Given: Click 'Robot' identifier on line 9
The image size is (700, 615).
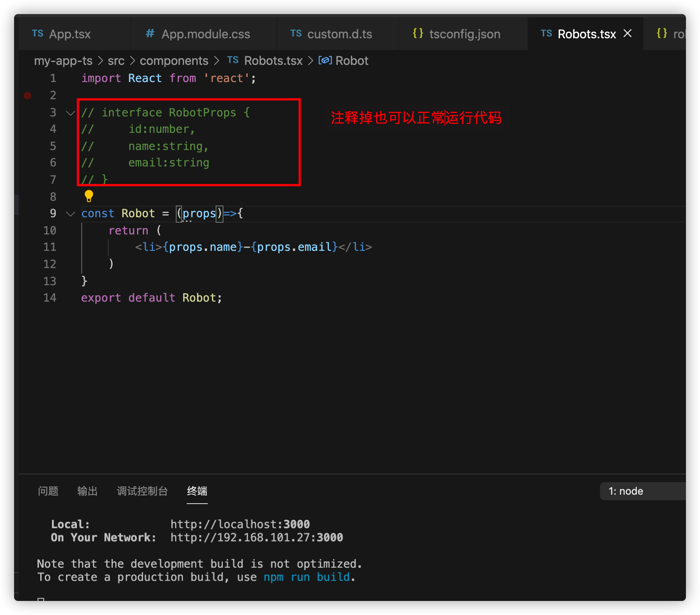Looking at the screenshot, I should point(138,214).
